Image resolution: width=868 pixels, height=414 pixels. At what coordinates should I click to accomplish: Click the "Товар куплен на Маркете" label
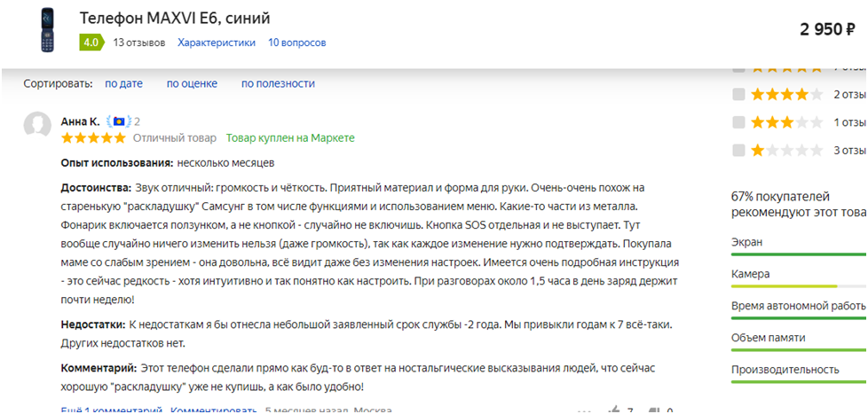[290, 138]
